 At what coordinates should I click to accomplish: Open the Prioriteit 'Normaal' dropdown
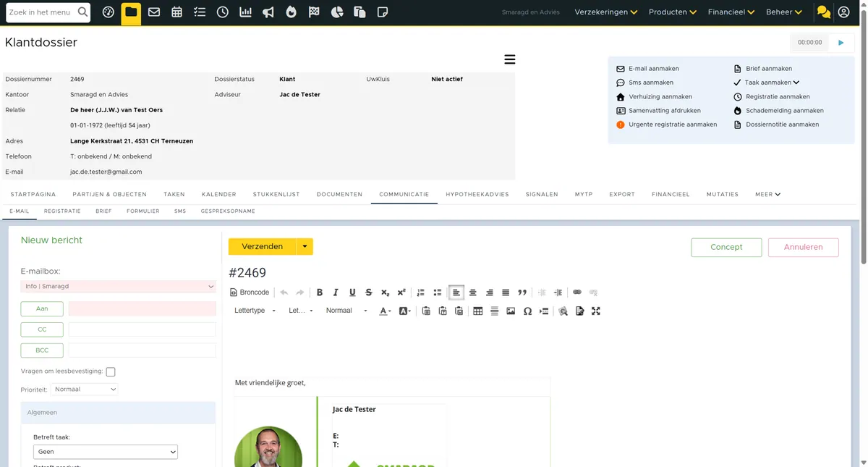pos(85,390)
